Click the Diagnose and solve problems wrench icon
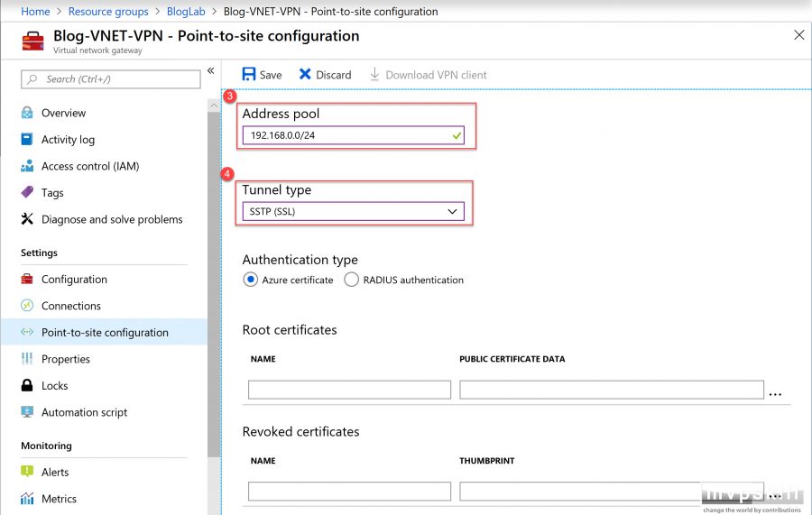812x515 pixels. (27, 219)
